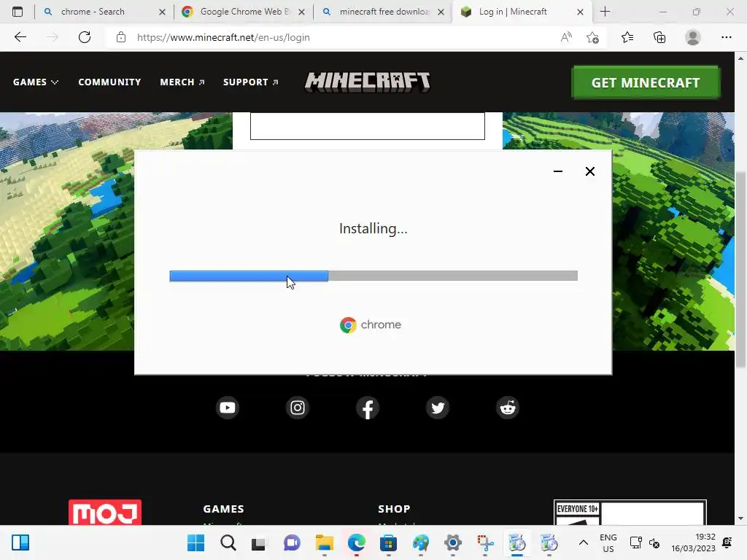Viewport: 747px width, 560px height.
Task: Open the Edge tab actions menu icon
Action: tap(18, 12)
